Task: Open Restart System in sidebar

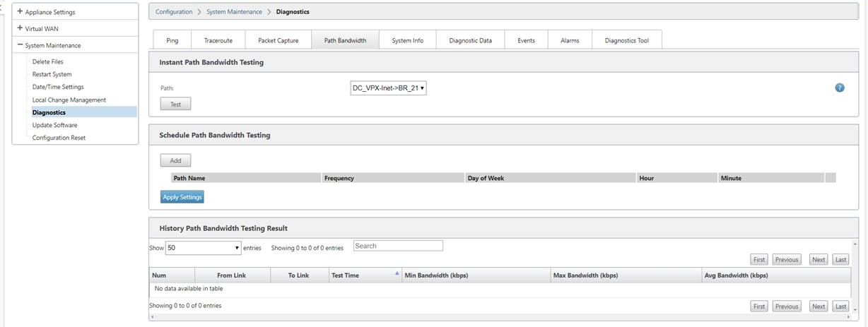Action: (52, 74)
